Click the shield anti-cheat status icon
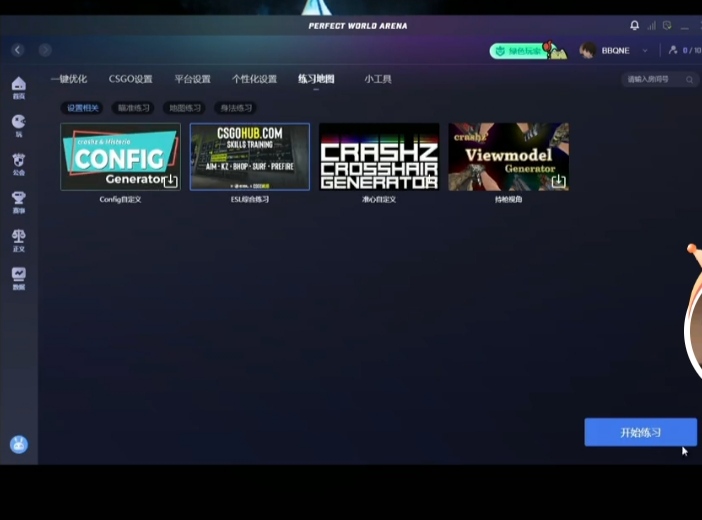This screenshot has height=520, width=702. click(x=667, y=26)
